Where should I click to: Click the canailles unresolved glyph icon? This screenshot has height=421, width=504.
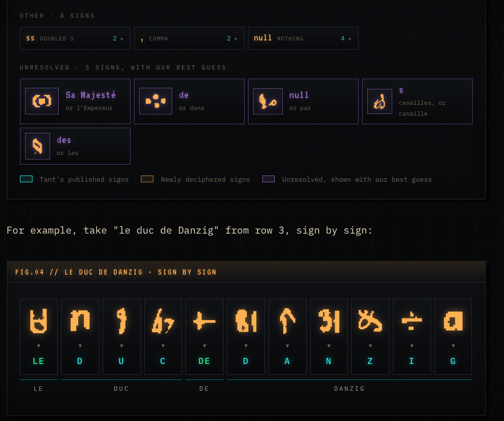point(380,101)
